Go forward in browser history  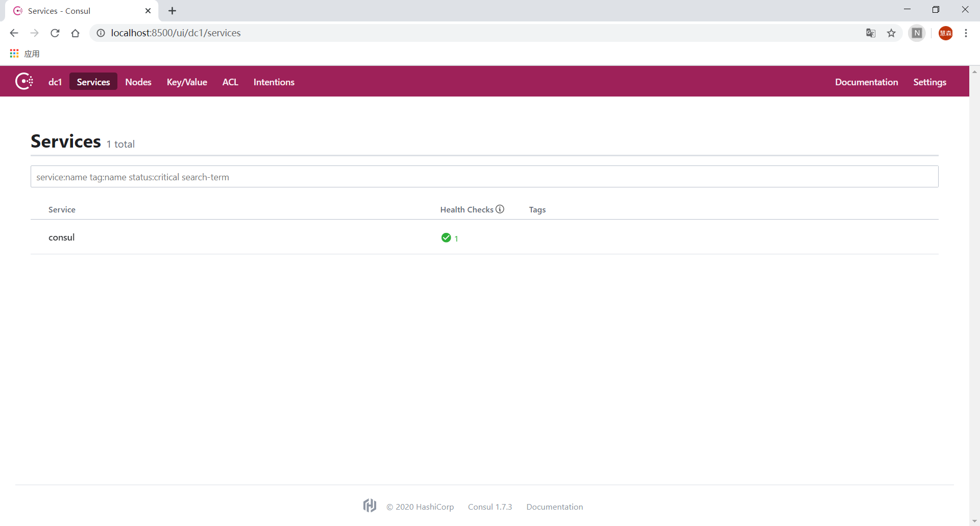point(34,33)
